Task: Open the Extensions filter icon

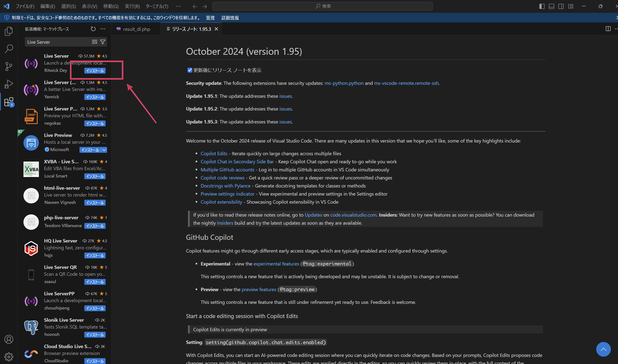Action: (103, 42)
